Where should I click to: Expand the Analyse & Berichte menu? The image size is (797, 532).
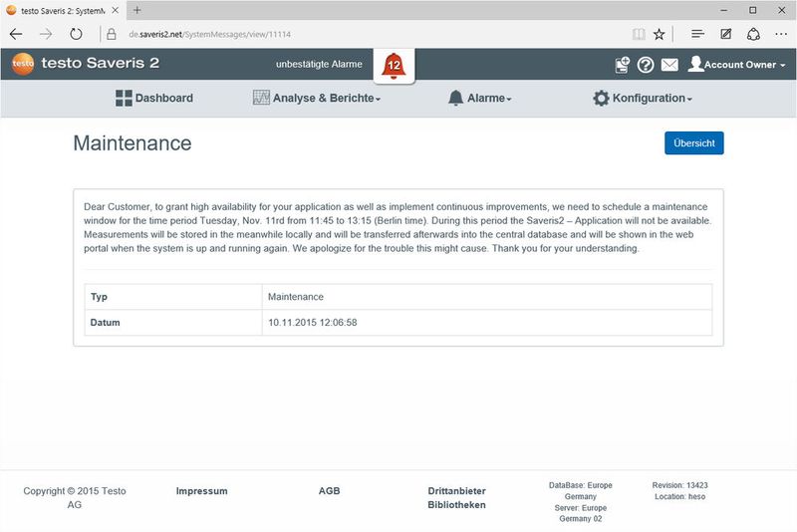point(317,98)
